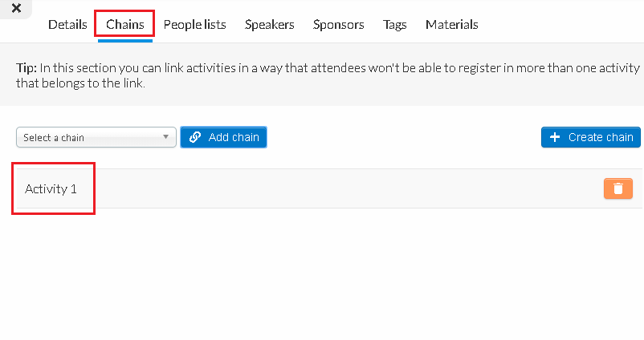Viewport: 644px width, 340px height.
Task: Select the Activity 1 chain entry
Action: pos(51,188)
